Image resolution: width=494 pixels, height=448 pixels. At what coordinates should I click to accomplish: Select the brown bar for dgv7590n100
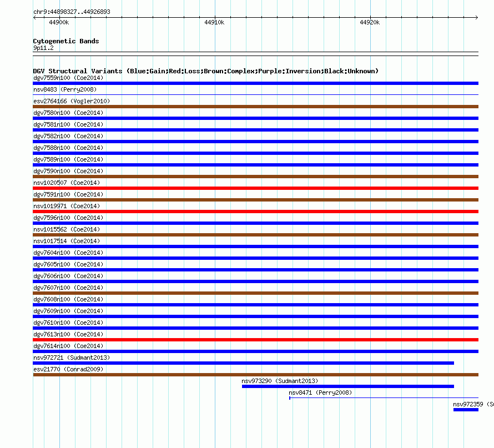[255, 177]
